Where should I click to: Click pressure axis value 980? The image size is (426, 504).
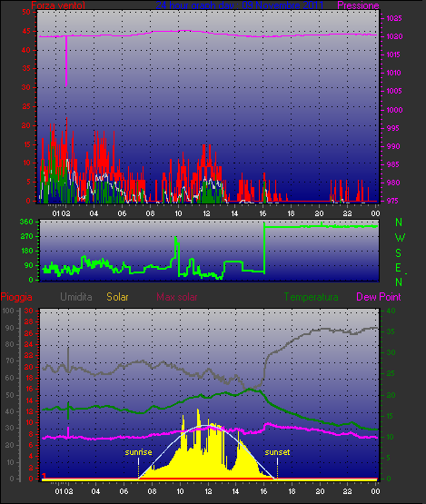[x=393, y=183]
